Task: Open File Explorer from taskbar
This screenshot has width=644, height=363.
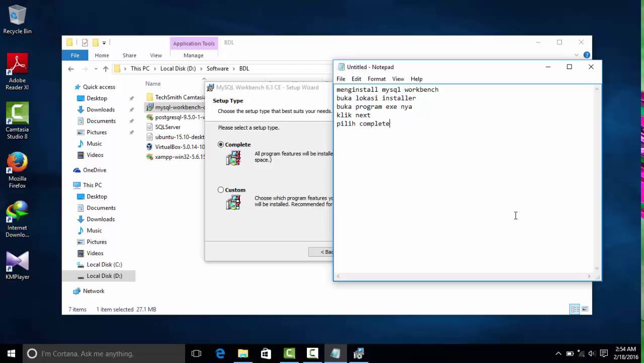Action: (243, 353)
